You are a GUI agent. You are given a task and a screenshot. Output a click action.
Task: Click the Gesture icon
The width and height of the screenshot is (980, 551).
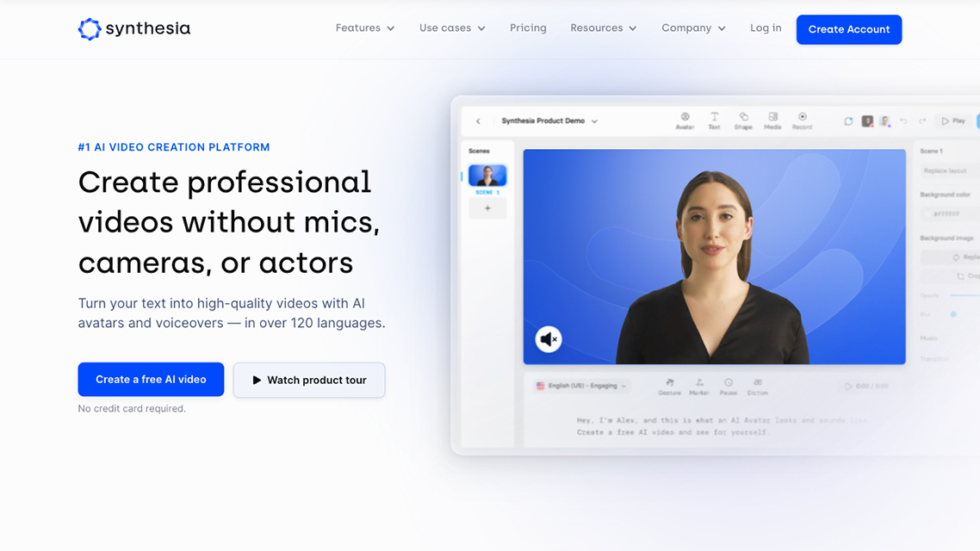pos(669,387)
